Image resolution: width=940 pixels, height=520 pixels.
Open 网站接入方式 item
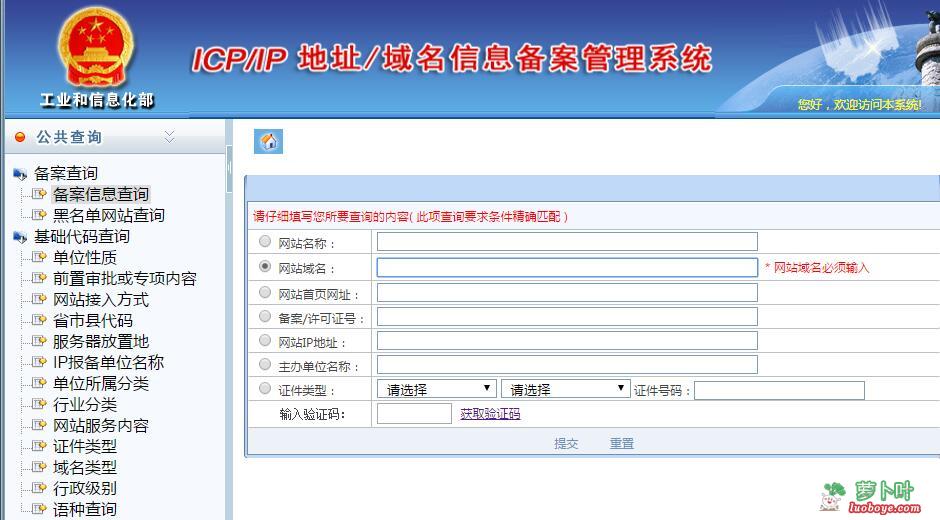click(x=101, y=299)
